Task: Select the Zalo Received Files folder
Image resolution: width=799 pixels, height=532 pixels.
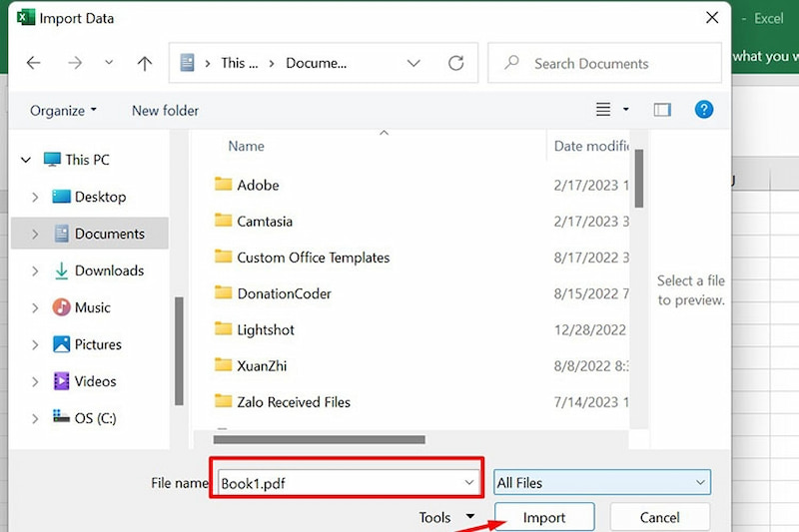Action: tap(294, 401)
